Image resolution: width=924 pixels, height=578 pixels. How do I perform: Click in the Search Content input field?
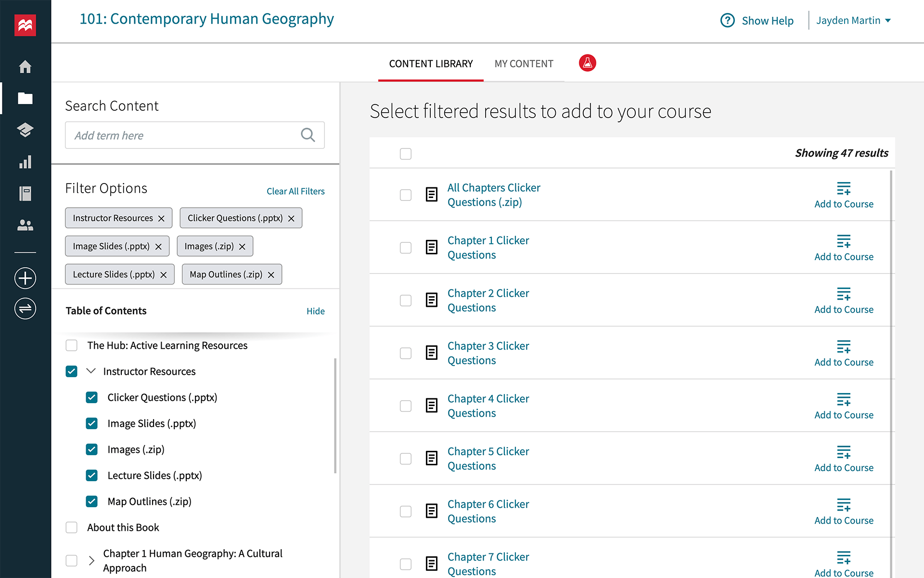[195, 135]
